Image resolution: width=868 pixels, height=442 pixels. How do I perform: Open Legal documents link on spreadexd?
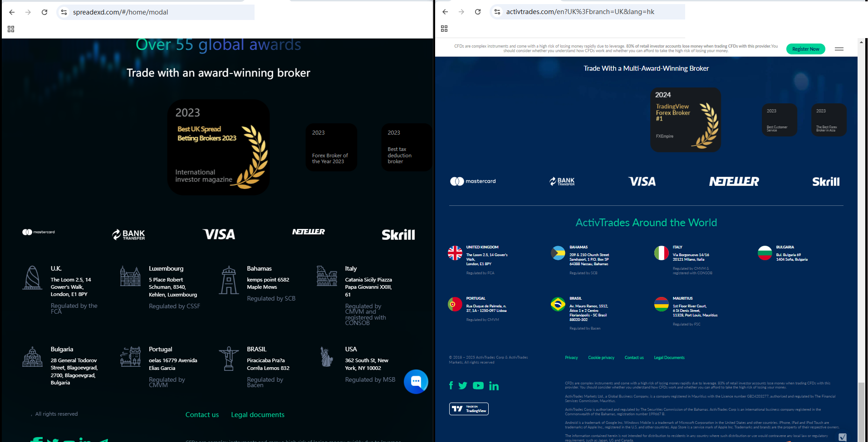258,415
